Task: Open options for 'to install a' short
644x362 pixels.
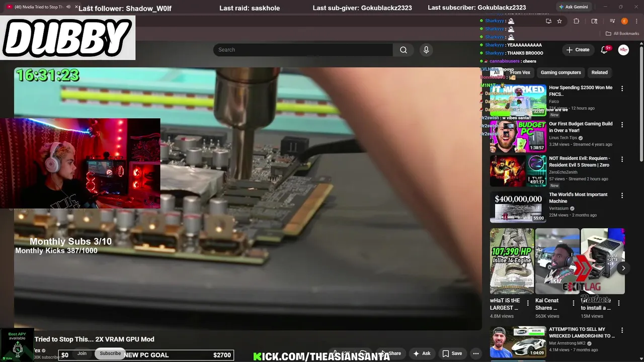Action: (619, 303)
